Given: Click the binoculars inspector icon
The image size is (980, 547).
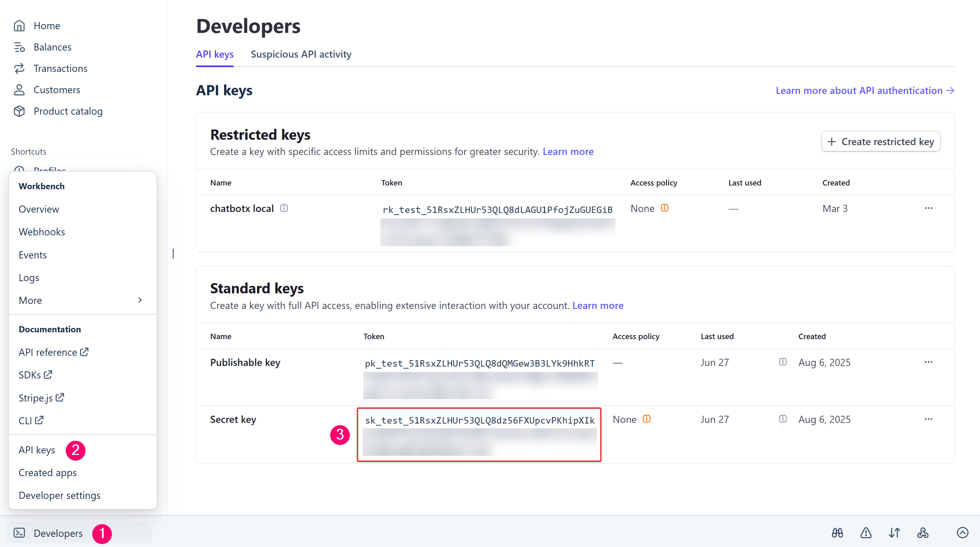Looking at the screenshot, I should (837, 532).
